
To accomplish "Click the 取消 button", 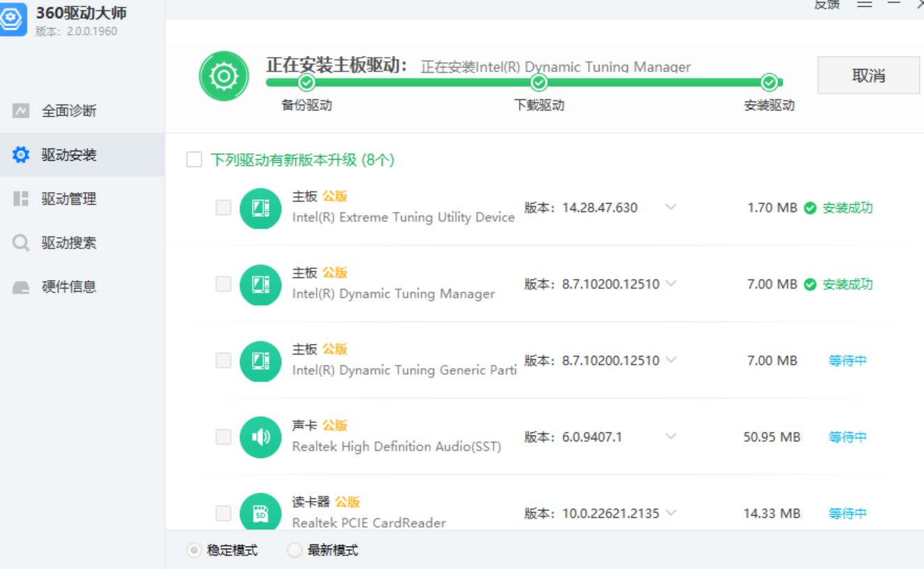I will click(x=869, y=75).
